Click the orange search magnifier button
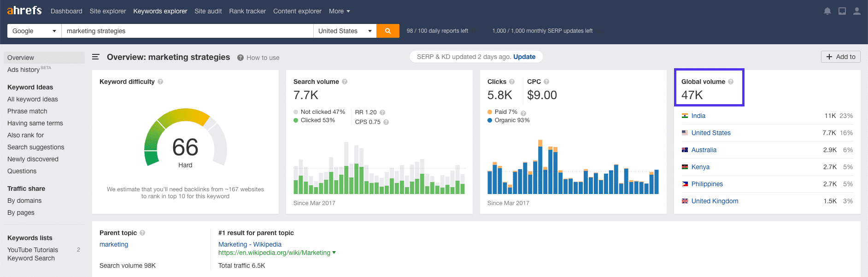 (x=387, y=31)
